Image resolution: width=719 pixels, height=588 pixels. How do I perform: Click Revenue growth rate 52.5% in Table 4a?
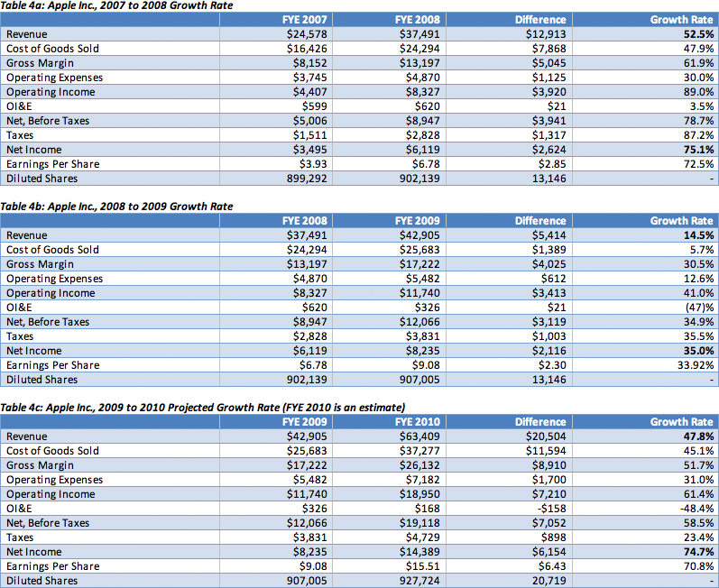coord(698,34)
